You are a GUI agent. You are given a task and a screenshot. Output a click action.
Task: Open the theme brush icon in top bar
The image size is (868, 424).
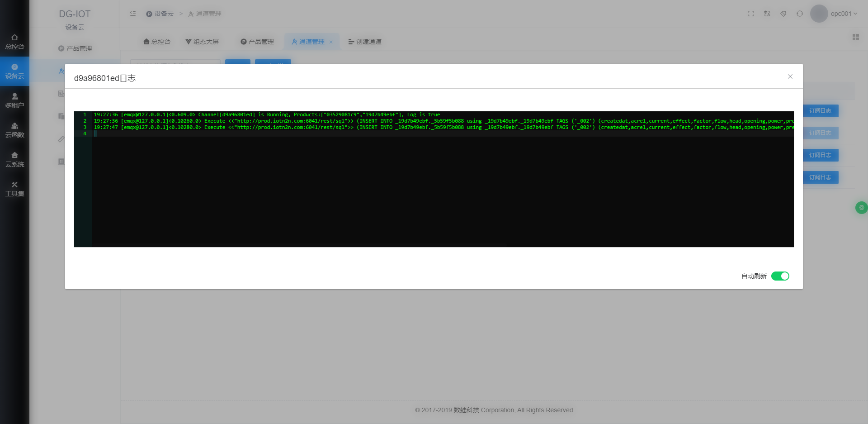click(x=783, y=14)
